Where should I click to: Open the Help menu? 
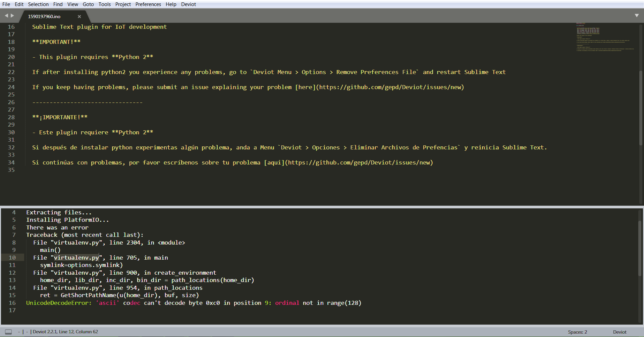(171, 4)
